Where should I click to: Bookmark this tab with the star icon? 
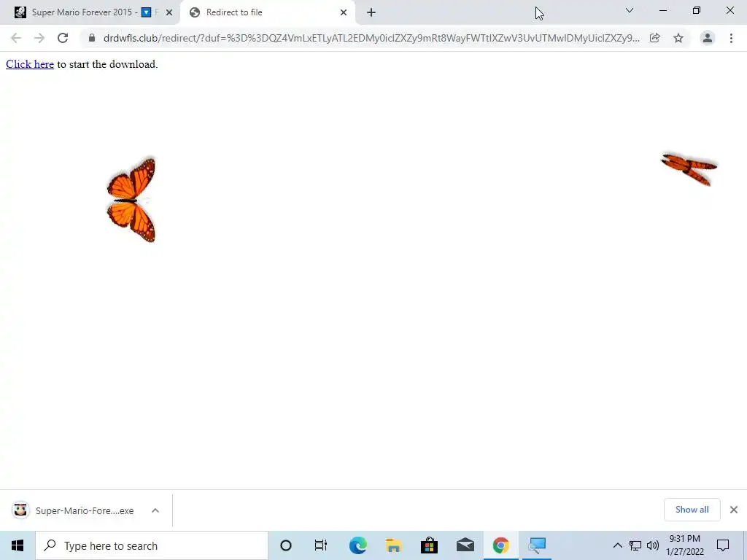pos(678,38)
